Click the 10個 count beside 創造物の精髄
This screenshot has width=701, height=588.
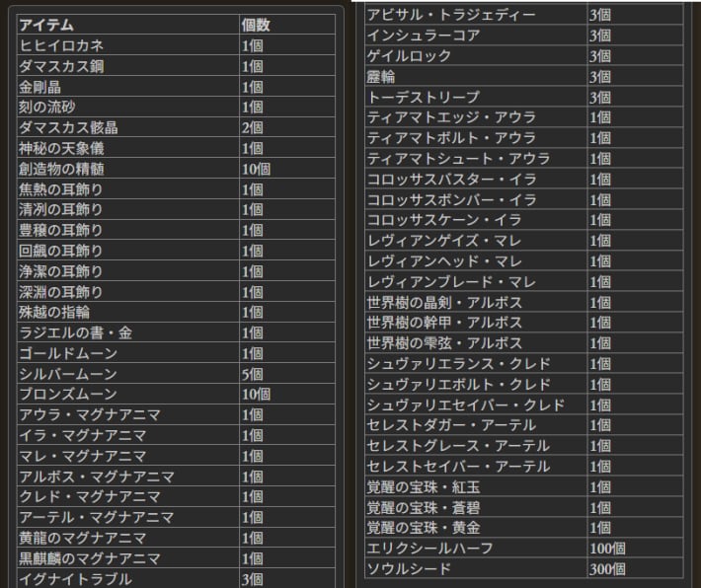pyautogui.click(x=256, y=169)
